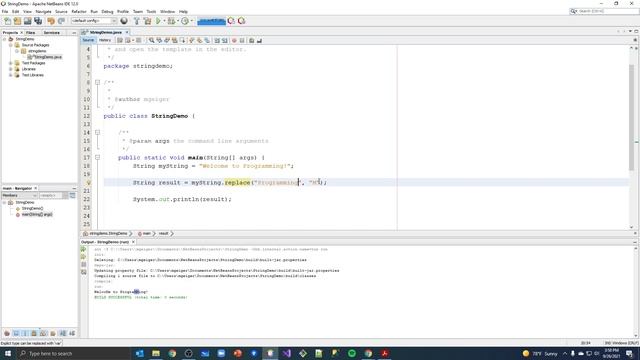640x360 pixels.
Task: Open Adobe Acrobat from the taskbar
Action: tap(384, 353)
